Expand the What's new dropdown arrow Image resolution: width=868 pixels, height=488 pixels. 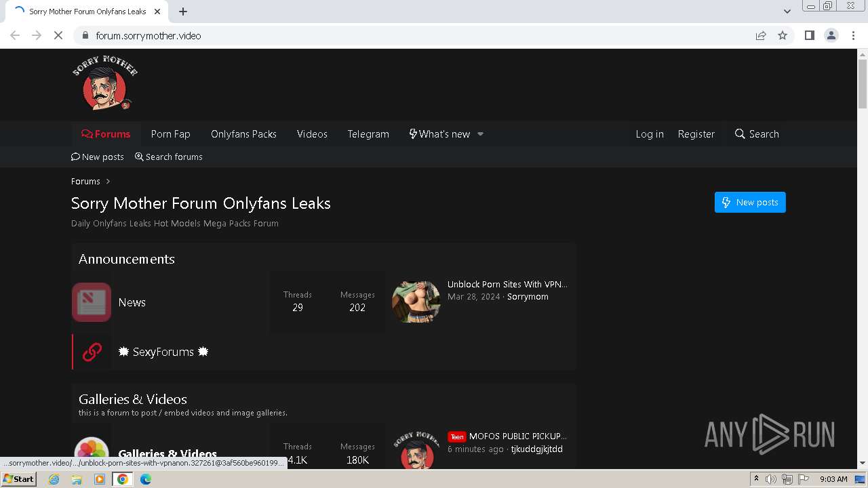point(481,134)
